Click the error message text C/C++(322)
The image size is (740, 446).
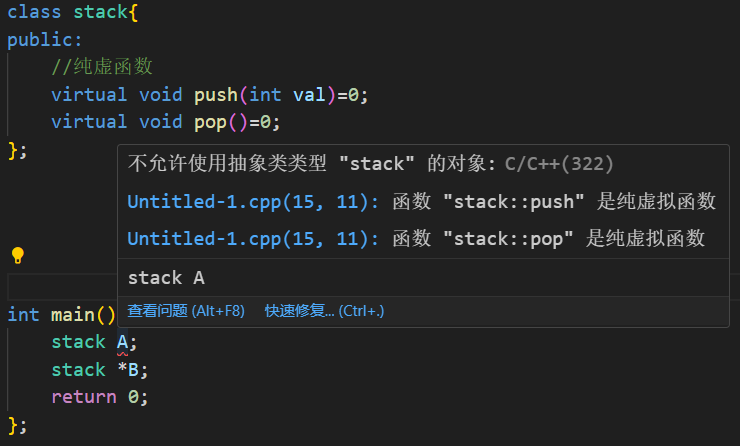pos(559,164)
